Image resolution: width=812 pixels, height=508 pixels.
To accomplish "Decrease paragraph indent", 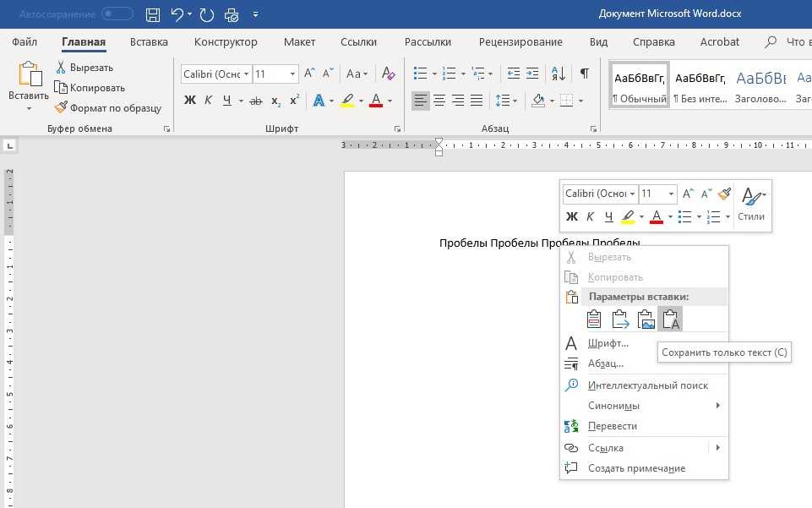I will 513,74.
